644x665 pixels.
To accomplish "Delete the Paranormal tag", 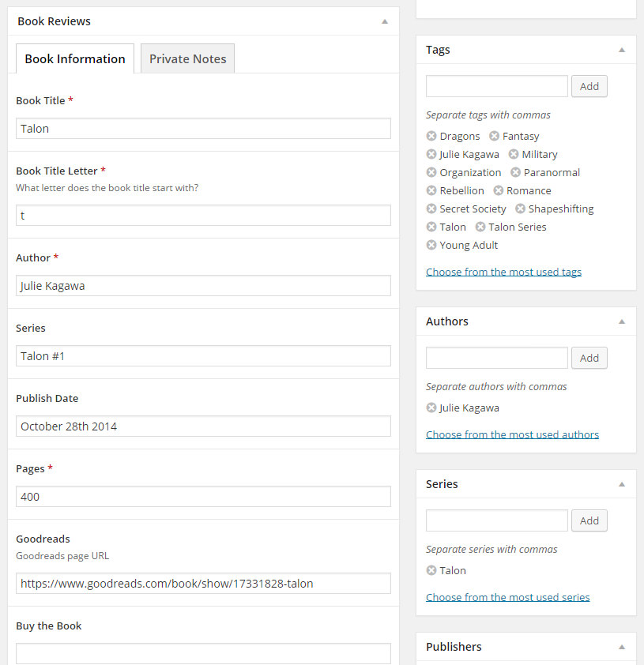I will pos(515,172).
